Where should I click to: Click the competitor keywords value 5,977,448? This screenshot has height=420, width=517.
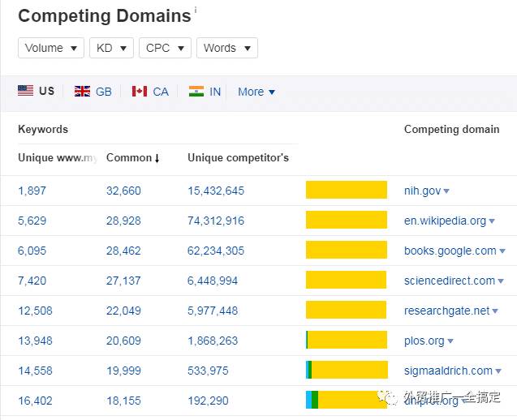pos(213,311)
